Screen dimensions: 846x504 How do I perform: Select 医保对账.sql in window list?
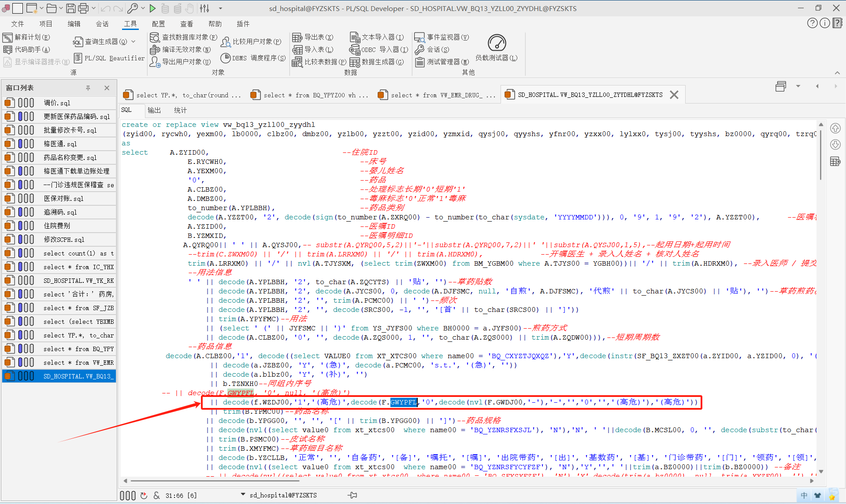tap(63, 199)
